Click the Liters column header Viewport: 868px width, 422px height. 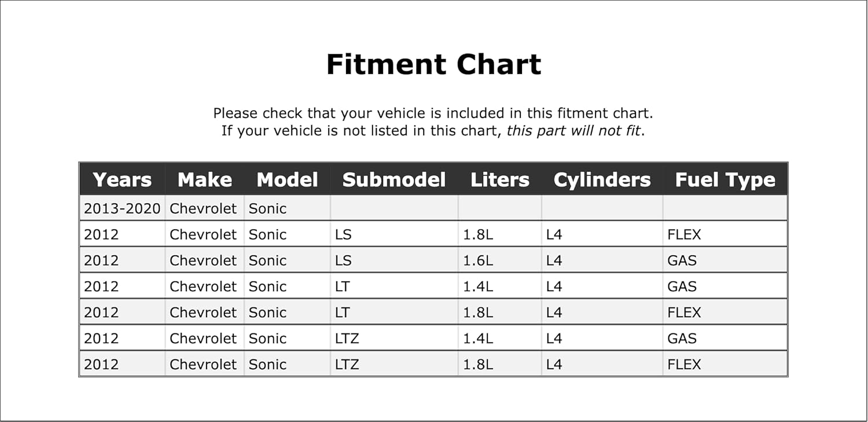[500, 179]
